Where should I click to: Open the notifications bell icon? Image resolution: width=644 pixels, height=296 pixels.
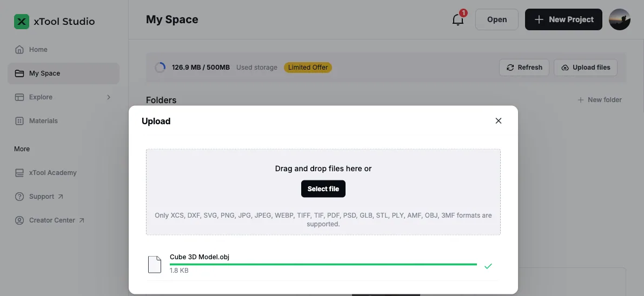point(458,19)
